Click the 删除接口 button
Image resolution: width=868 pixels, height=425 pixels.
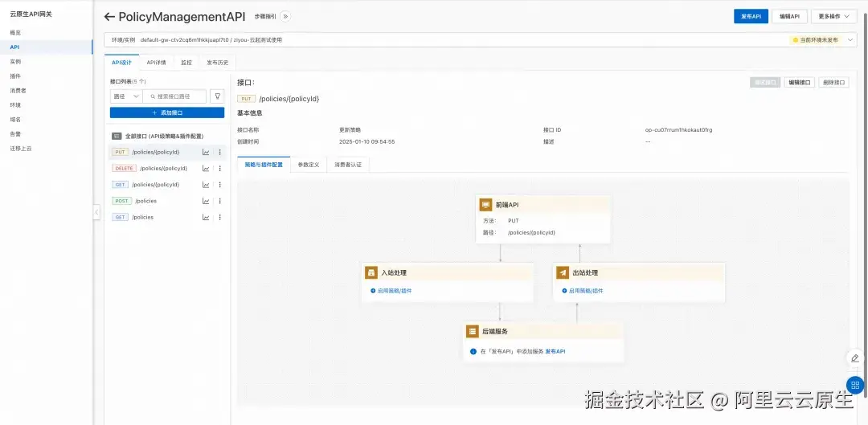coord(833,83)
